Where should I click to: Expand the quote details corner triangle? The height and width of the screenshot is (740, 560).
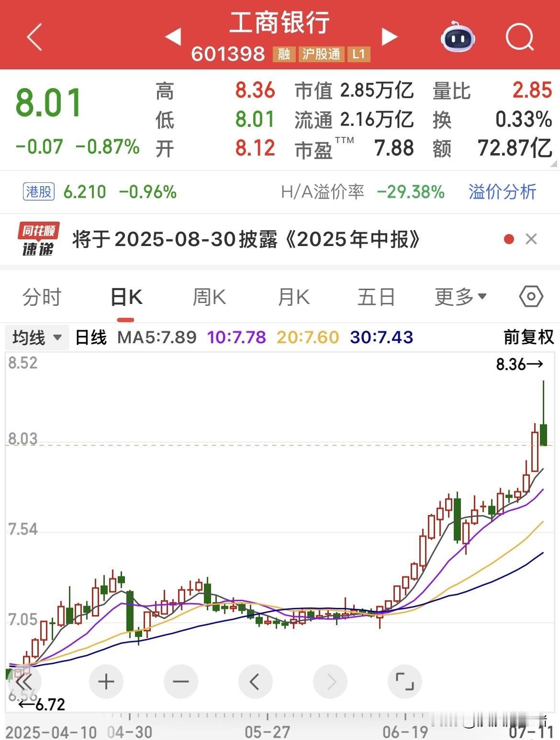coord(554,164)
